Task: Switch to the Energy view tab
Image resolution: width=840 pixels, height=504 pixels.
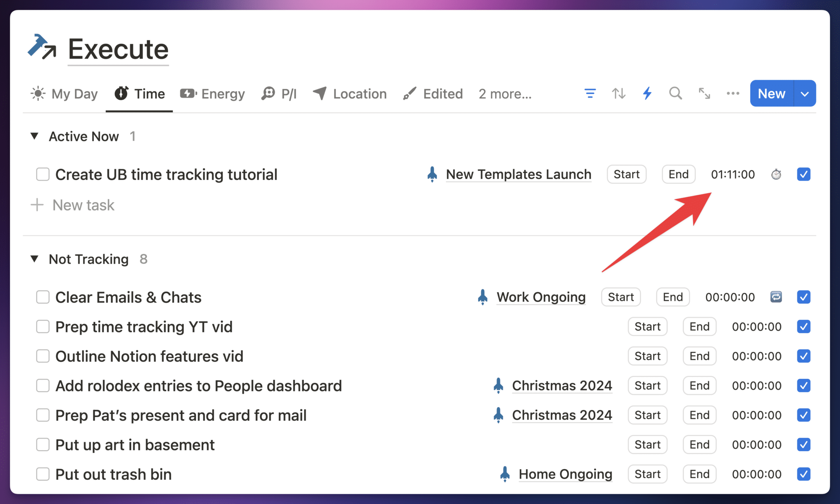Action: pyautogui.click(x=212, y=94)
